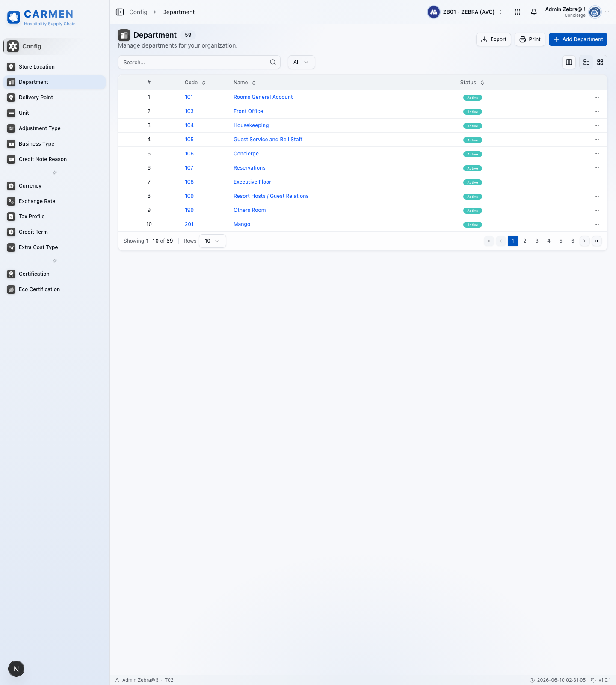
Task: Switch to grid card view layout
Action: 600,62
